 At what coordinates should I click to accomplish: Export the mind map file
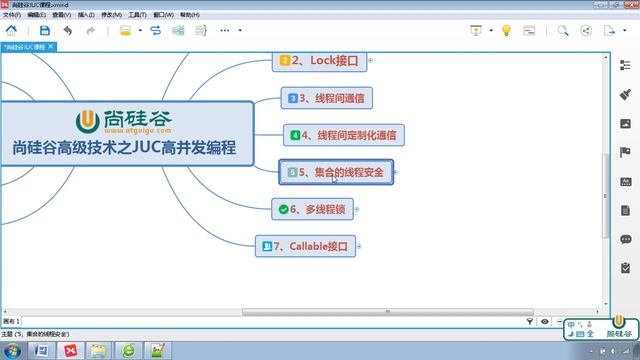click(609, 30)
